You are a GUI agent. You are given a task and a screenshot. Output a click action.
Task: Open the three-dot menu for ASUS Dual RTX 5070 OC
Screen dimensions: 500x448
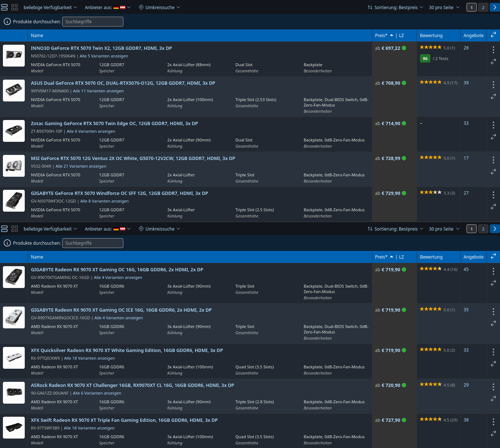(493, 85)
